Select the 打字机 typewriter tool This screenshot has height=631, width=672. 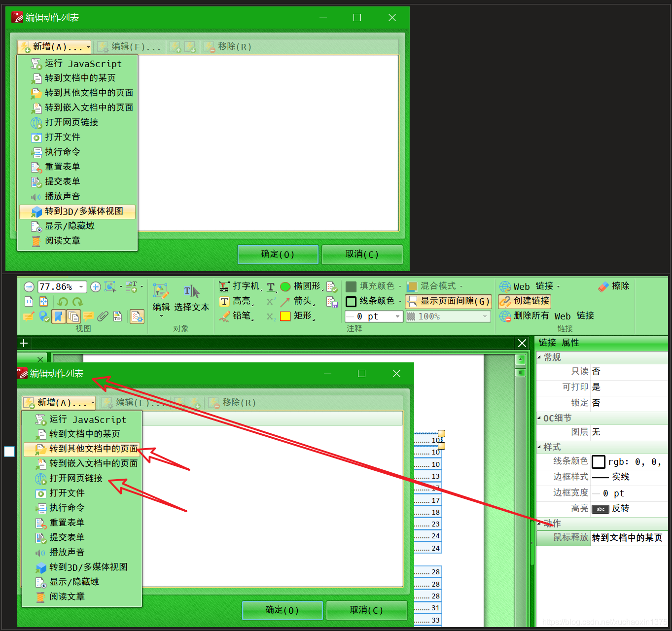click(x=240, y=286)
